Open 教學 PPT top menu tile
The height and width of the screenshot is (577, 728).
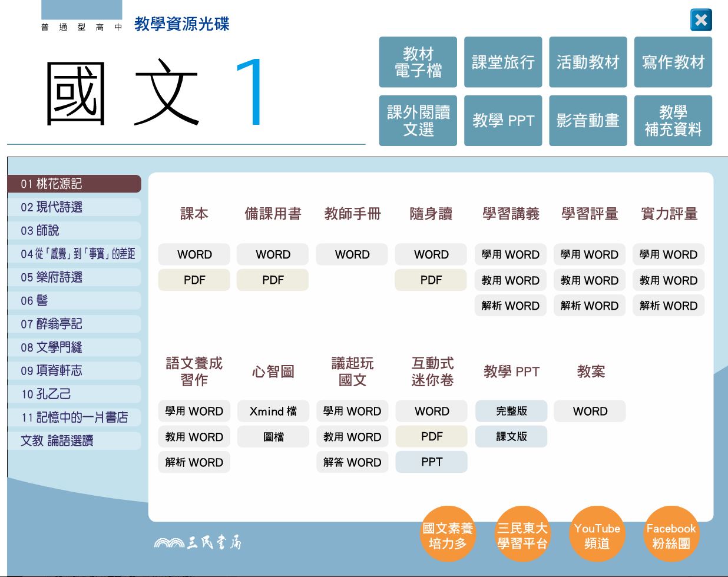503,121
